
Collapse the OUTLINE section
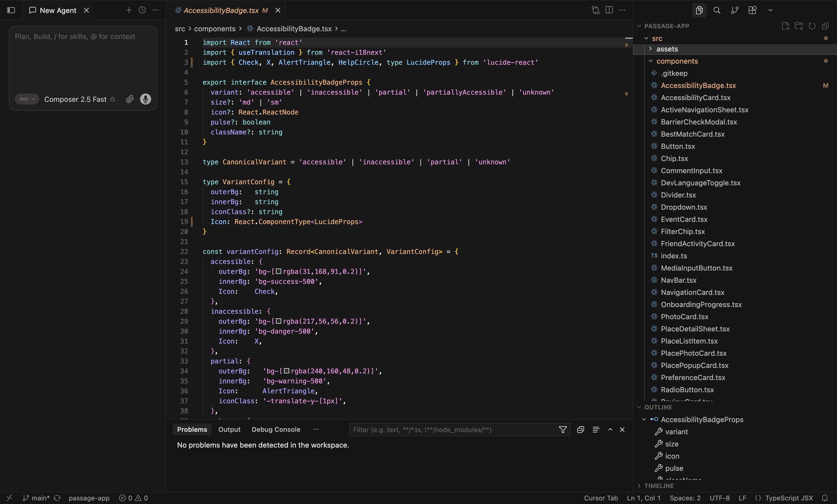[x=639, y=407]
